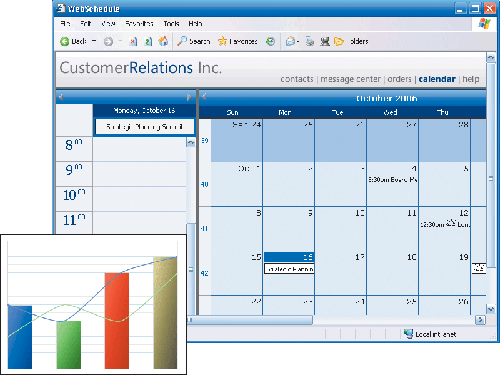This screenshot has height=375, width=500.
Task: Open the Mail toolbar icon
Action: click(290, 41)
